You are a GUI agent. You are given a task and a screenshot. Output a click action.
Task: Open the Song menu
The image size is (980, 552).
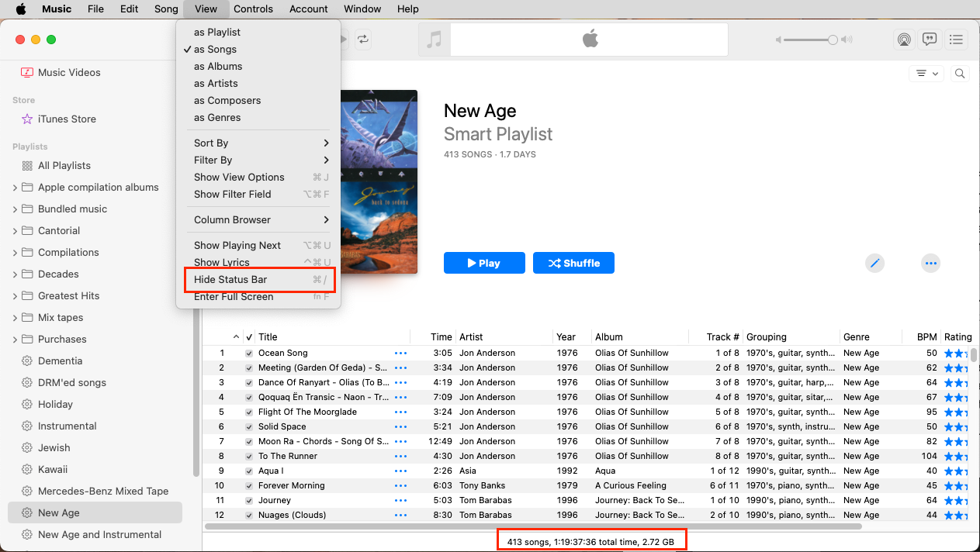(166, 9)
